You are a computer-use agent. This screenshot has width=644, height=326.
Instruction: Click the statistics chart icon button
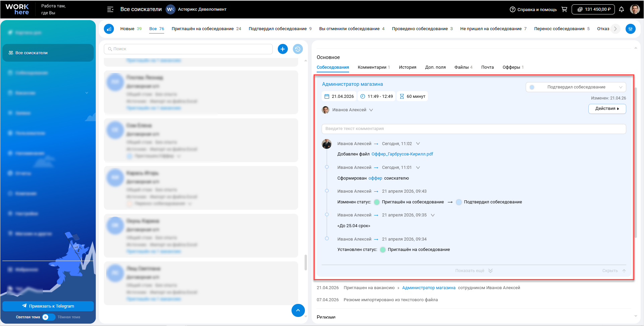[109, 29]
